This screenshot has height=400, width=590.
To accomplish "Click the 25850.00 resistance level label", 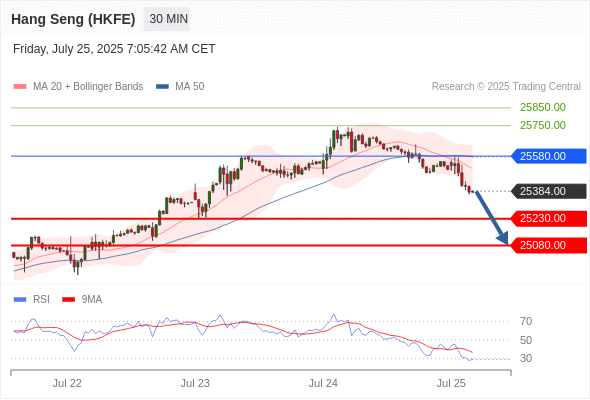I will coord(543,107).
